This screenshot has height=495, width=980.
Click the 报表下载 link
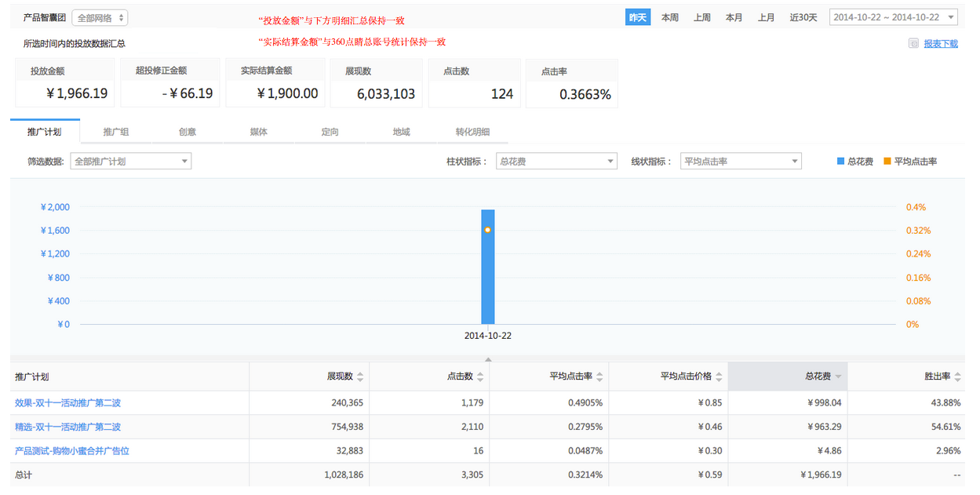(x=941, y=44)
